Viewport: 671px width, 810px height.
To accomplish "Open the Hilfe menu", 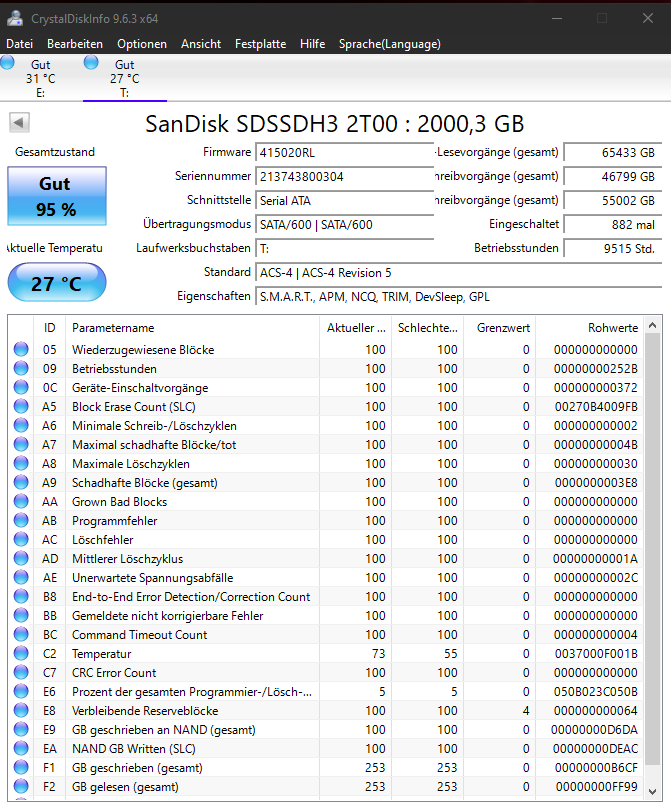I will click(313, 44).
